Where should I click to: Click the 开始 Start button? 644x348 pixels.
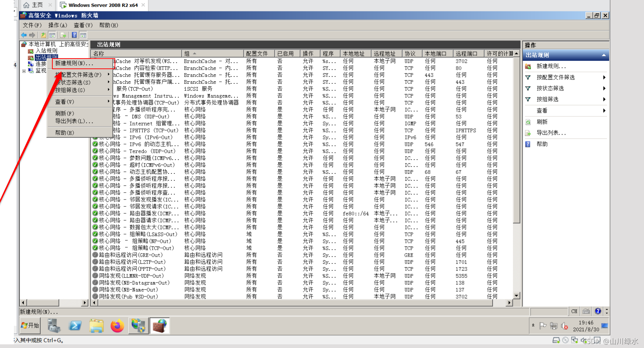[x=30, y=326]
